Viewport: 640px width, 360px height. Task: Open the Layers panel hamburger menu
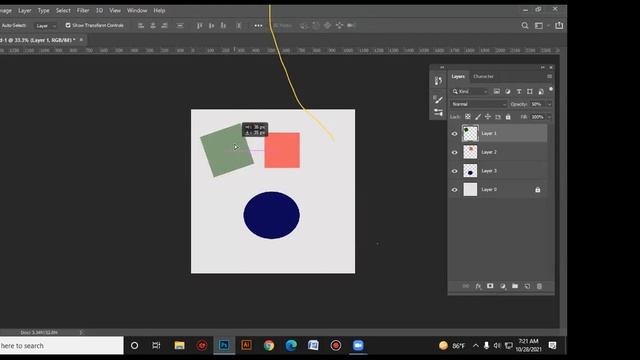pyautogui.click(x=549, y=76)
